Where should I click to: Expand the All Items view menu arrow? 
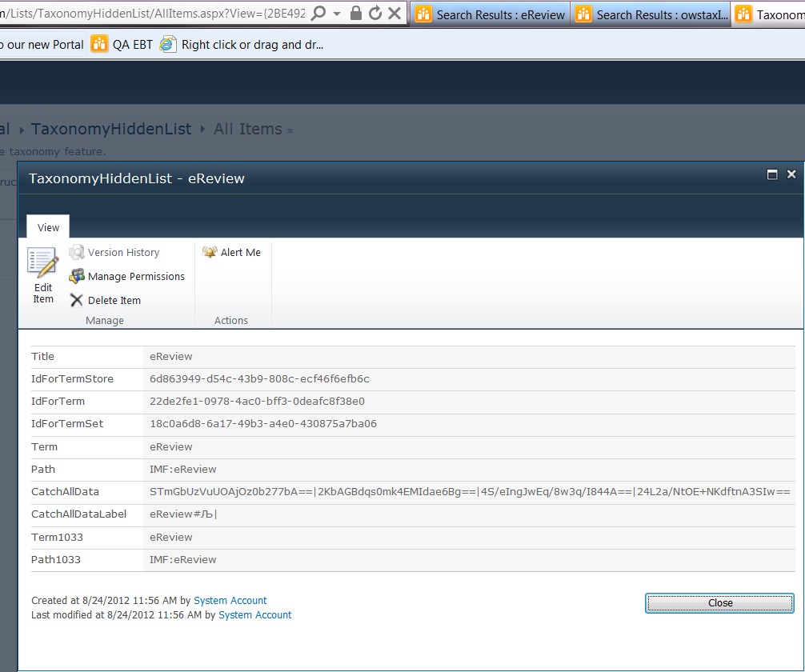pos(288,130)
